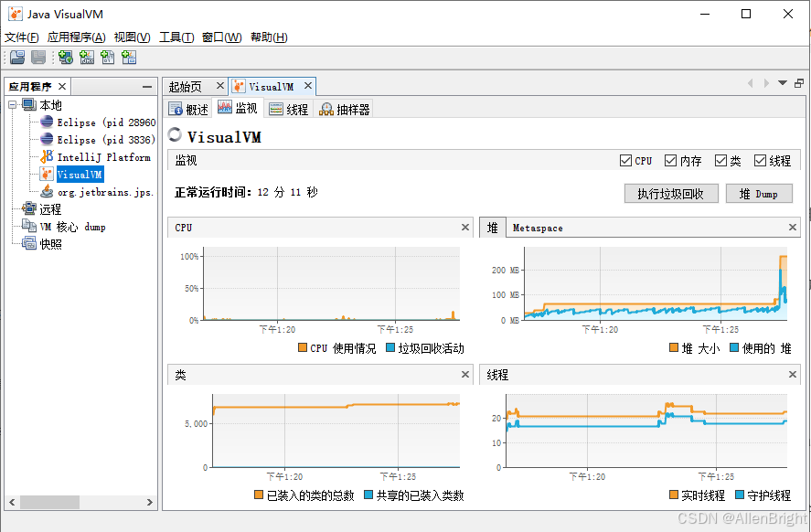Click the blue 使用的 堆 legend swatch
Screen dimensions: 811x532
point(734,347)
